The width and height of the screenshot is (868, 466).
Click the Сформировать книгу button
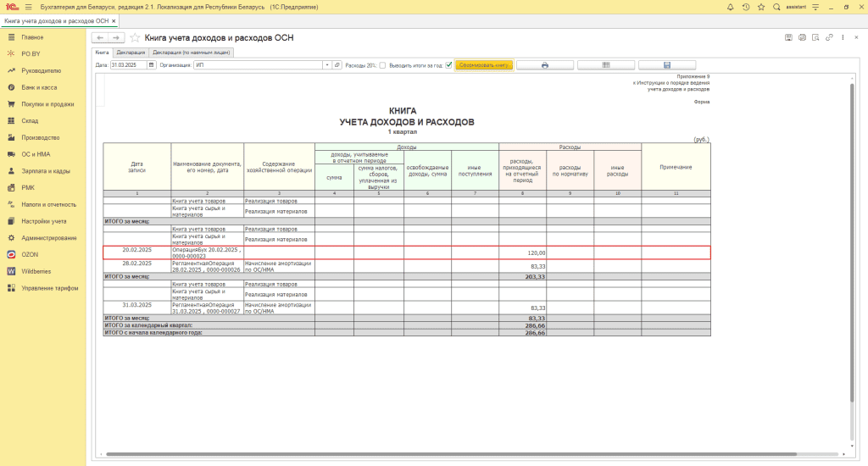click(484, 65)
